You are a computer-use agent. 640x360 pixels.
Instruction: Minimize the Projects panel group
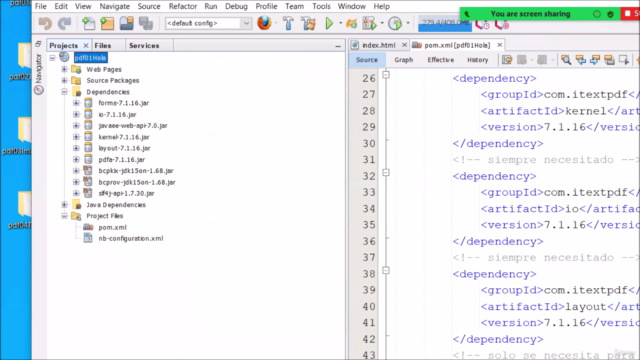[x=338, y=46]
